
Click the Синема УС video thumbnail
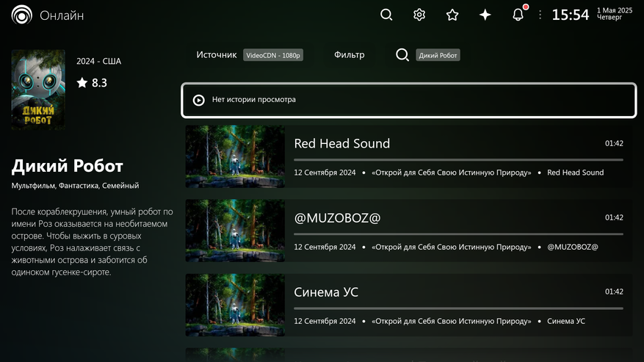coord(235,305)
